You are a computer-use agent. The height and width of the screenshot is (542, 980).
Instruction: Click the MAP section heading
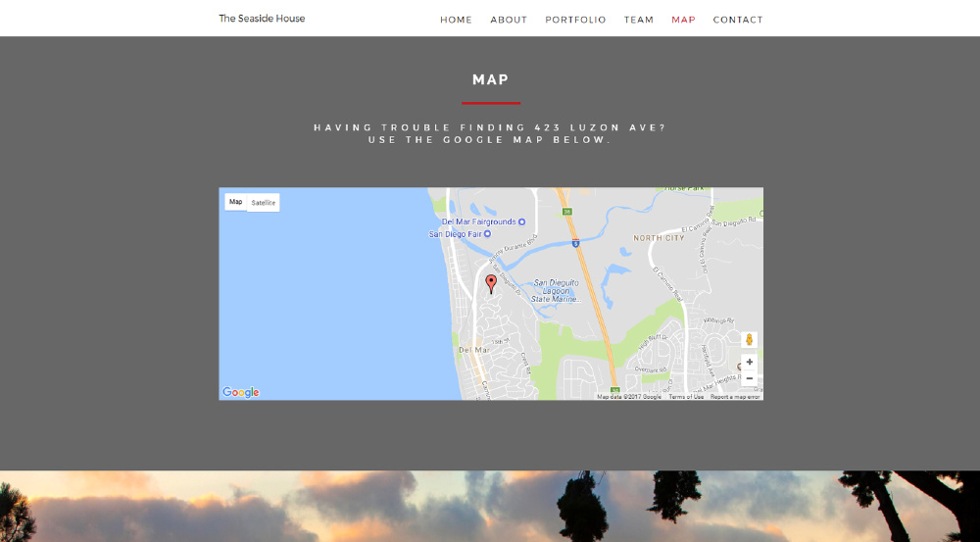coord(491,79)
